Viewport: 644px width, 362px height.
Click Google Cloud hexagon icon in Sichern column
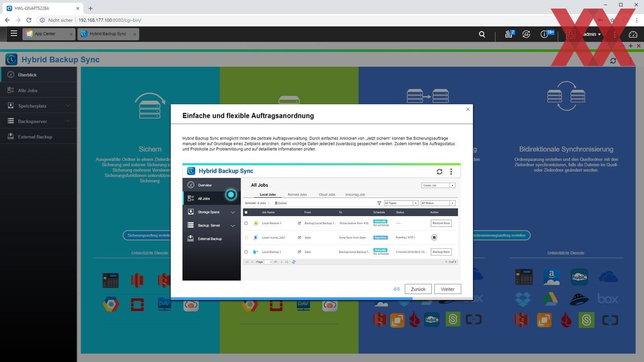tap(111, 304)
